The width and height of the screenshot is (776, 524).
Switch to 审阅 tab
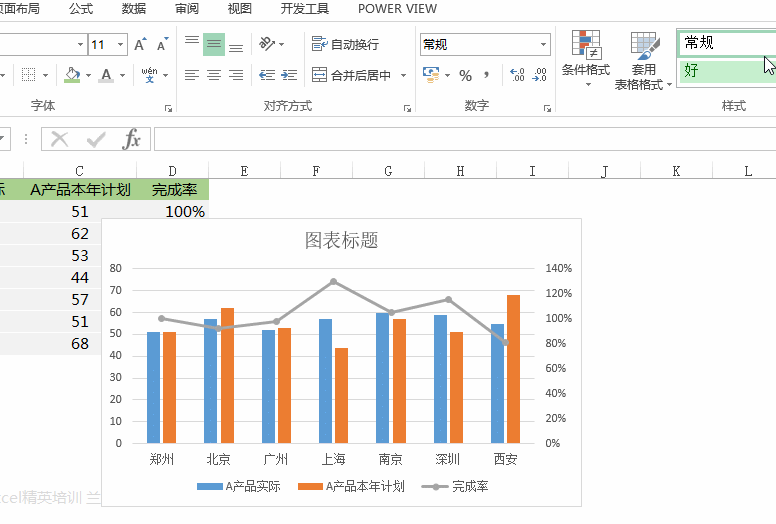[187, 9]
